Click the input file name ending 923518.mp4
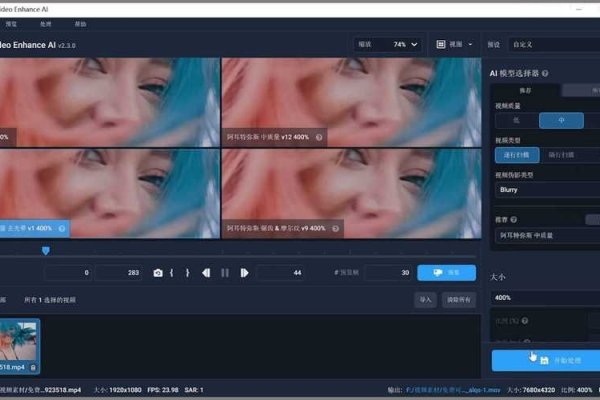Viewport: 600px width, 400px height. click(40, 390)
